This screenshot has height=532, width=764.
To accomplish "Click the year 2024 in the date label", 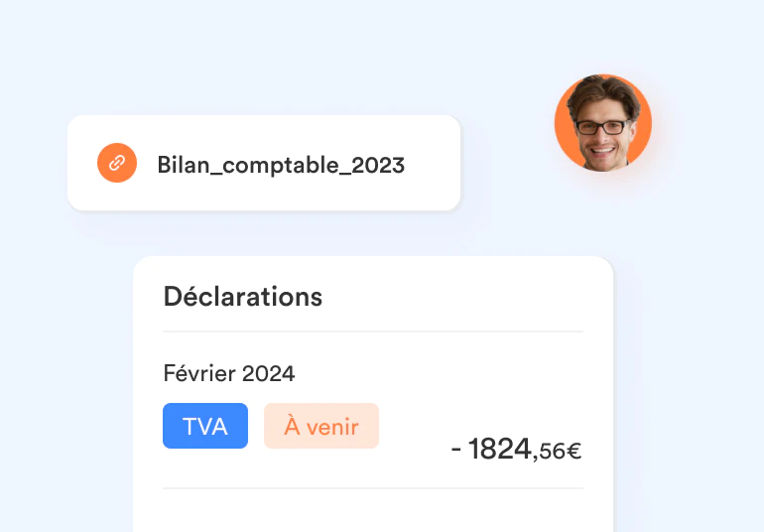I will click(x=269, y=373).
